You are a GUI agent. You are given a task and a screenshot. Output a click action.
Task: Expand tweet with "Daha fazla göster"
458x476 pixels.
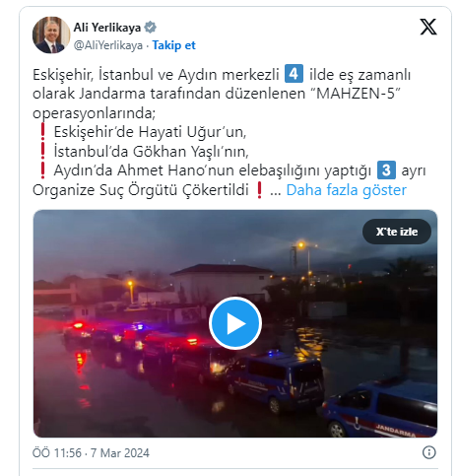(x=347, y=190)
